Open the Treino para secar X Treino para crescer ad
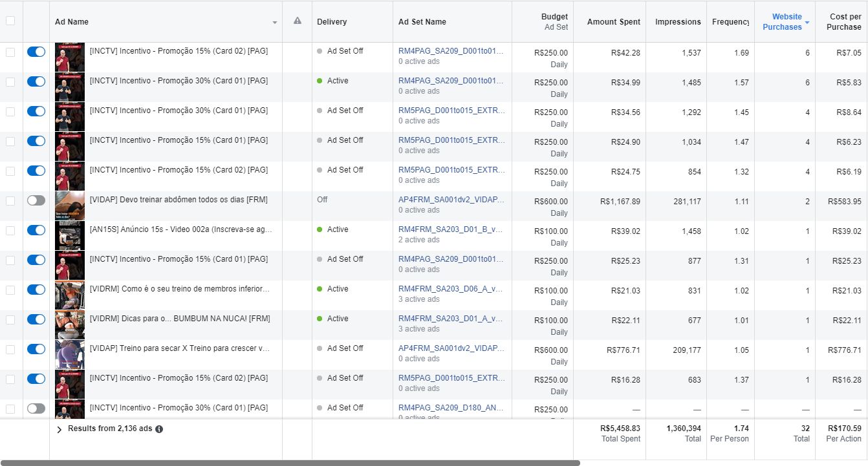 pos(179,348)
